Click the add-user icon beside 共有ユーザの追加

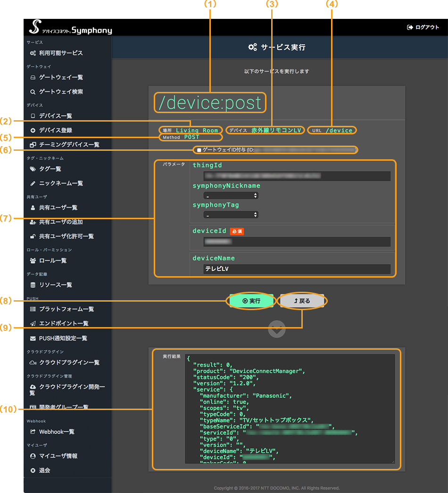(x=33, y=222)
